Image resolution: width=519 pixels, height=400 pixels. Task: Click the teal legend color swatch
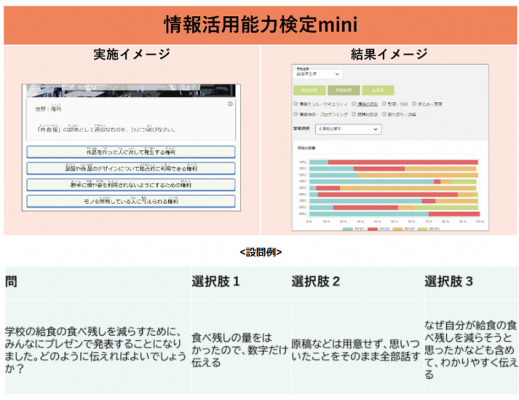click(348, 229)
